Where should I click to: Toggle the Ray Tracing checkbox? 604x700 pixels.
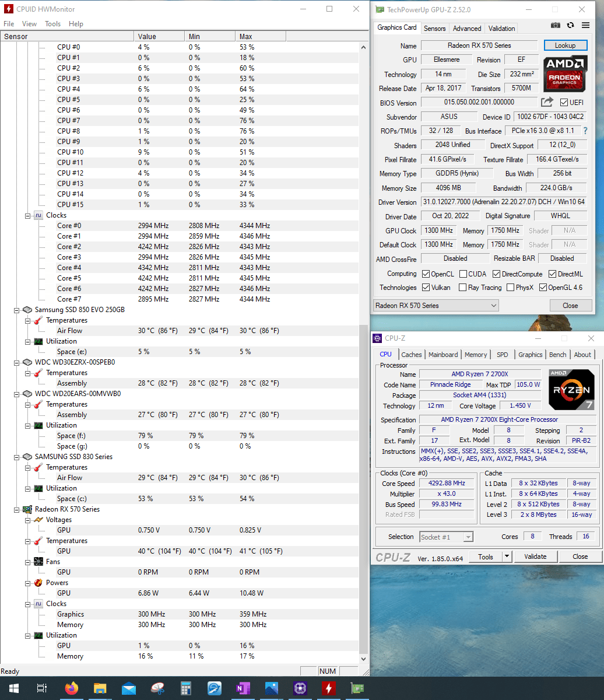click(x=462, y=287)
